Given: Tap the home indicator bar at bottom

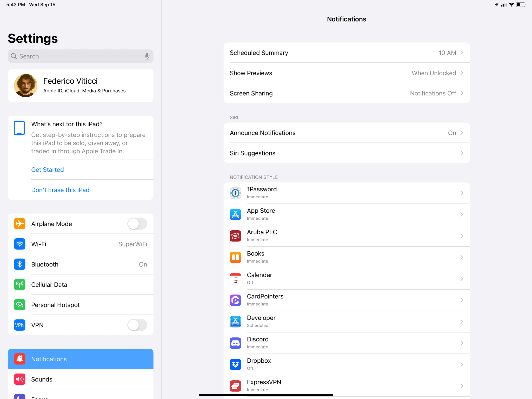Looking at the screenshot, I should (x=266, y=395).
